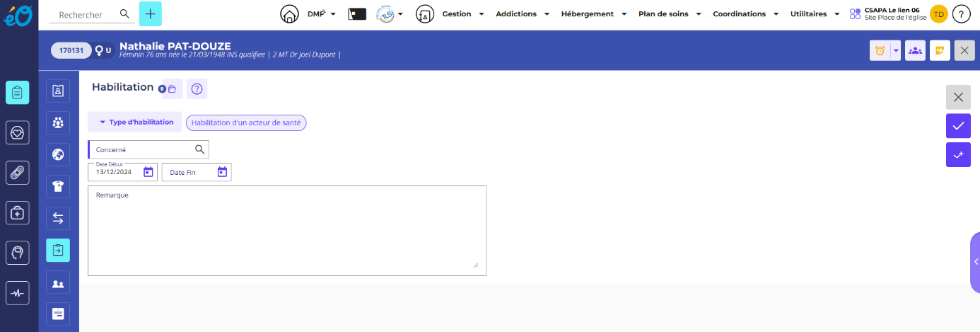Expand the arrow next to alarm clock

(896, 50)
